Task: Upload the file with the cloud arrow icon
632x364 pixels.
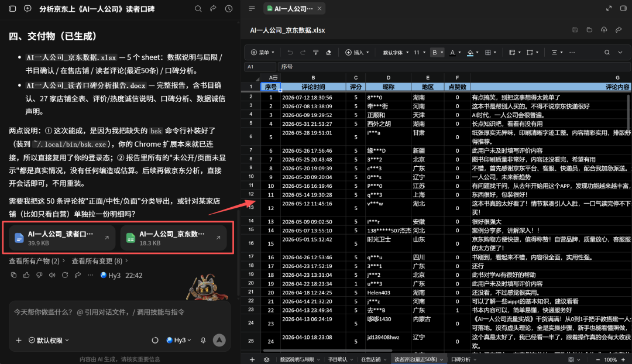Action: tap(604, 30)
